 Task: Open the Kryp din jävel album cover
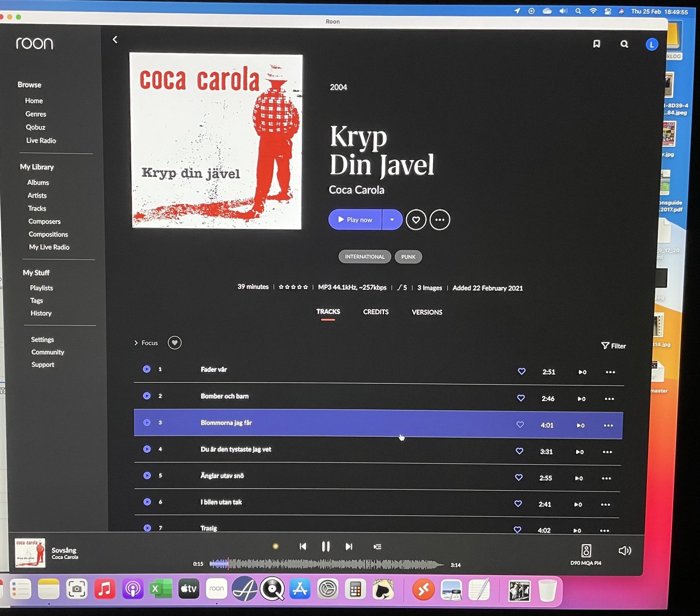216,141
